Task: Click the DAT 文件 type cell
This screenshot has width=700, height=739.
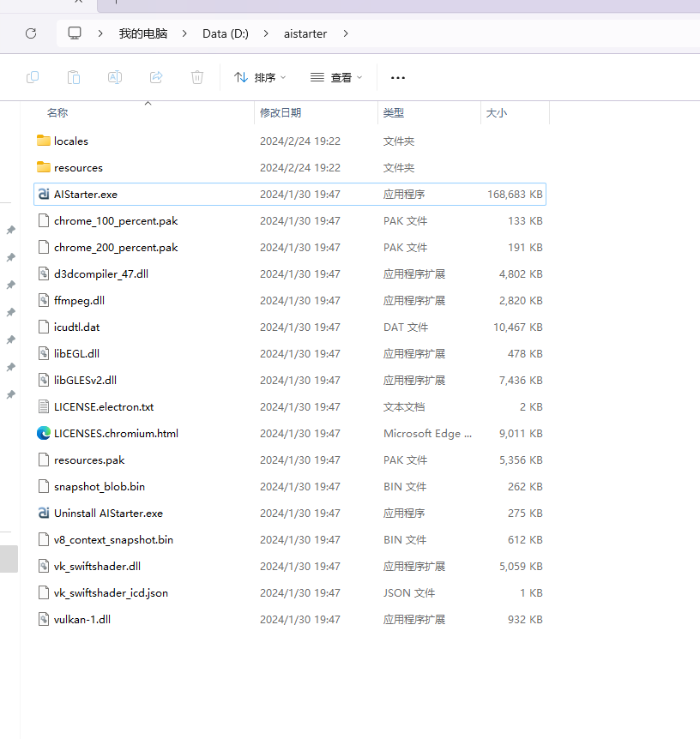Action: tap(406, 327)
